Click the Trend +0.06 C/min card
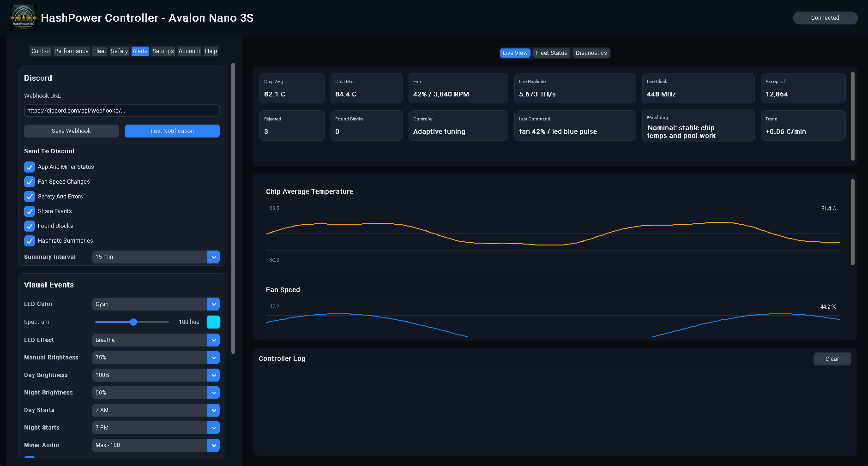868x466 pixels. pyautogui.click(x=803, y=125)
